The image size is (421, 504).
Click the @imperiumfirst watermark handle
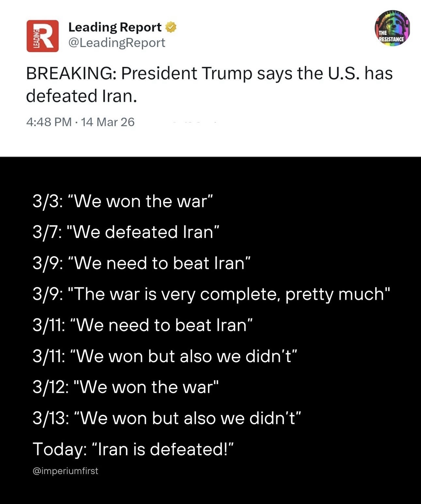65,471
